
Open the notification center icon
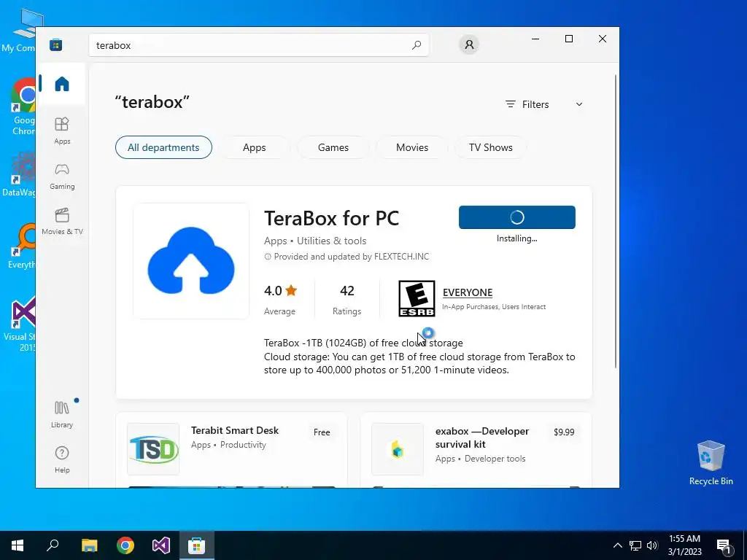click(724, 545)
